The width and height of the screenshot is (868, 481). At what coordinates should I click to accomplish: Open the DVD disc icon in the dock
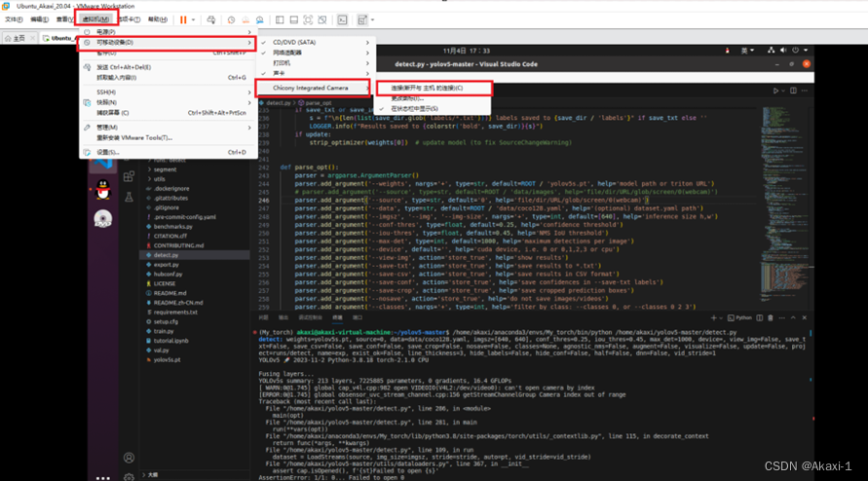tap(103, 219)
